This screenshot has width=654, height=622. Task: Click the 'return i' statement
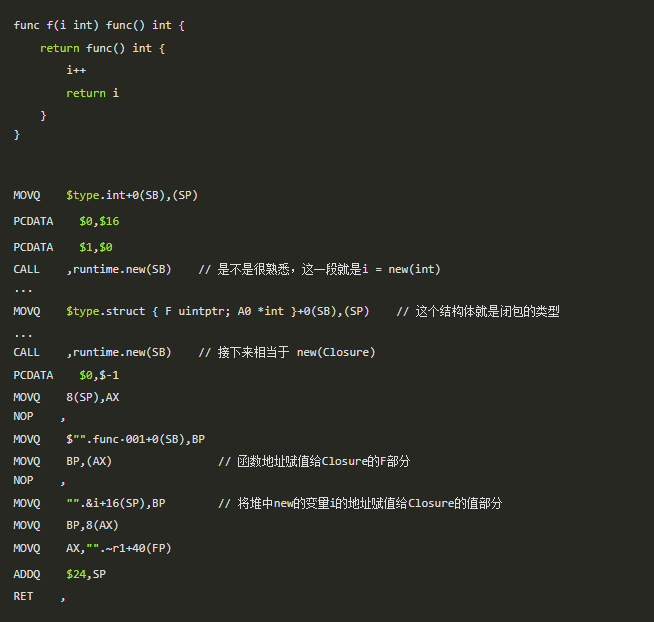click(92, 93)
